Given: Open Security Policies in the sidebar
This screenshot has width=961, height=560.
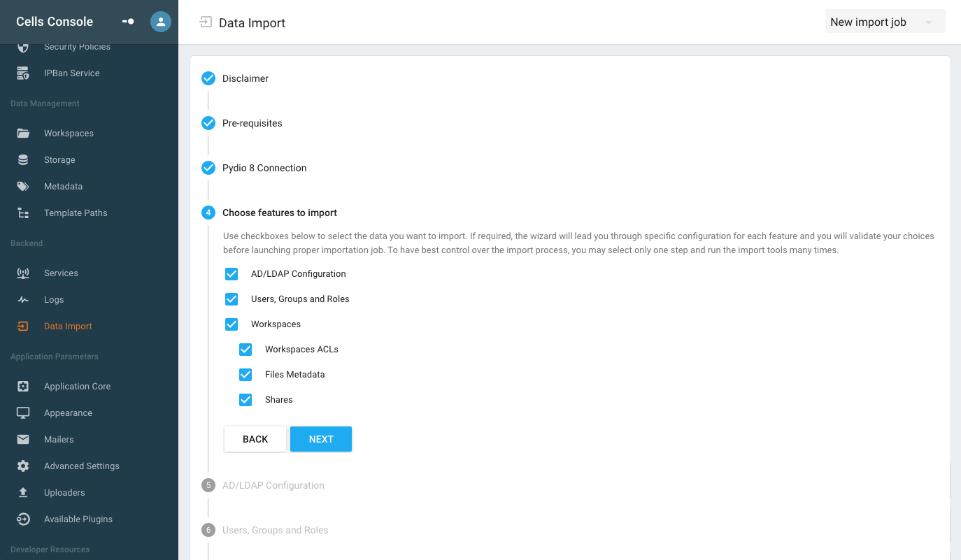Looking at the screenshot, I should click(77, 47).
